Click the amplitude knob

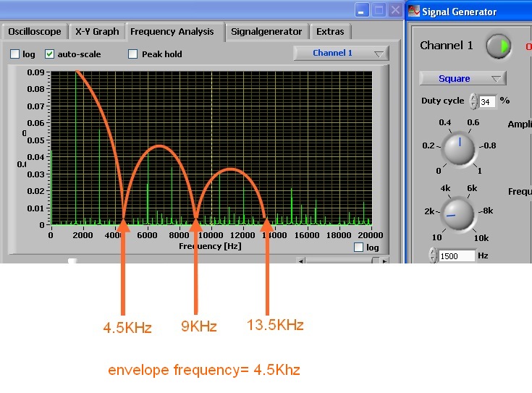pos(460,148)
